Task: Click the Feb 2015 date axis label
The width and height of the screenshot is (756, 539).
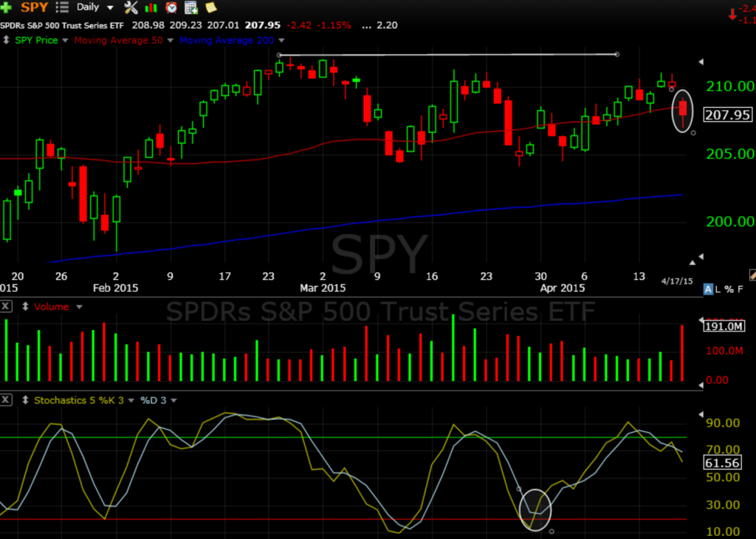Action: (x=115, y=288)
